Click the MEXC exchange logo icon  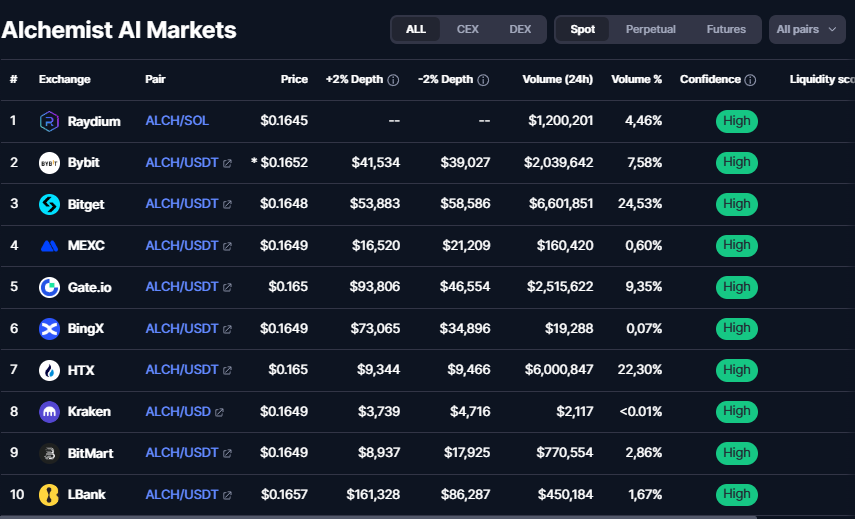pos(49,245)
